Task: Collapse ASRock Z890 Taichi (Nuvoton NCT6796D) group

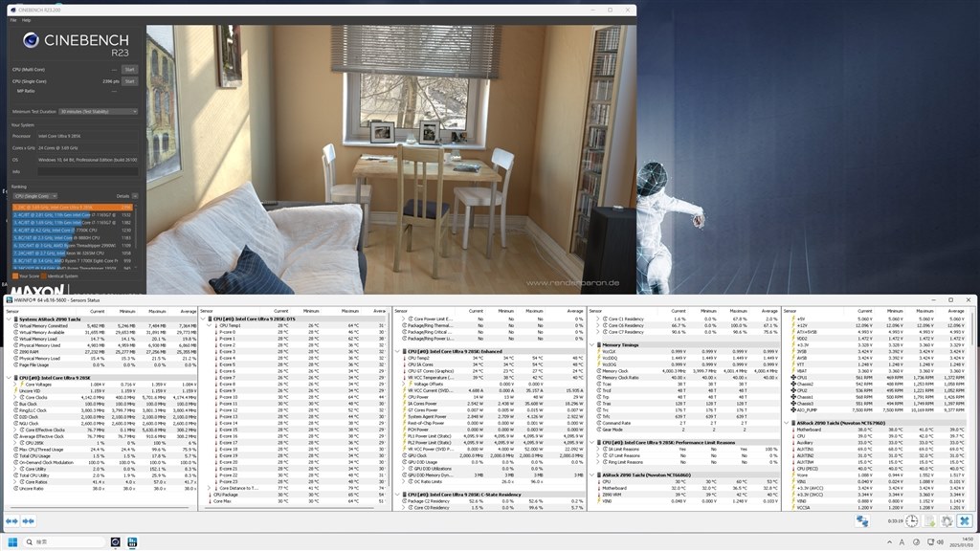Action: click(x=787, y=423)
